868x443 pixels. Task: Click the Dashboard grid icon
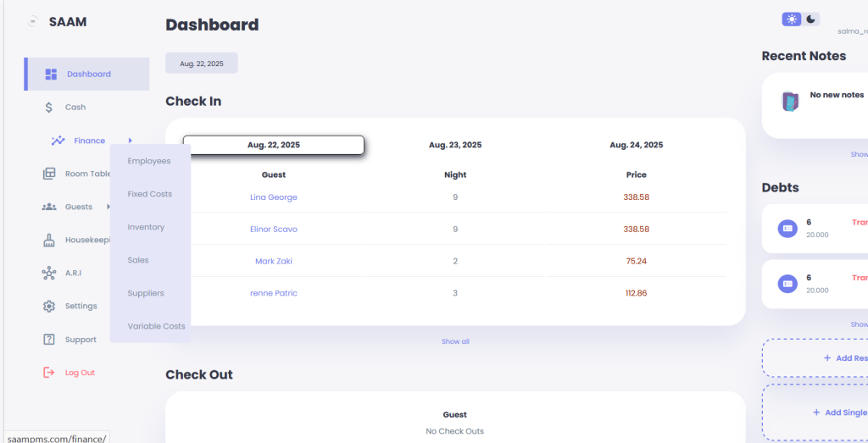[51, 74]
